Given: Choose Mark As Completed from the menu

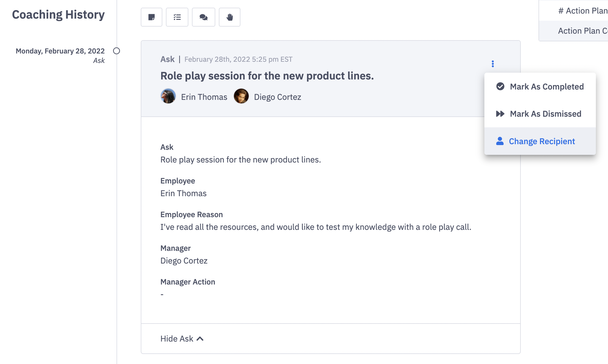Looking at the screenshot, I should pyautogui.click(x=547, y=87).
